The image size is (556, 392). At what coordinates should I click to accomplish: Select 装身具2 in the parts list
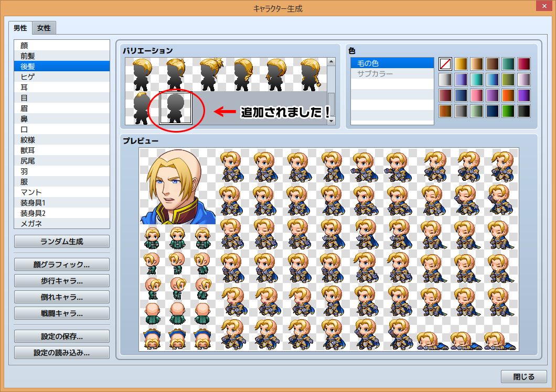pyautogui.click(x=62, y=213)
